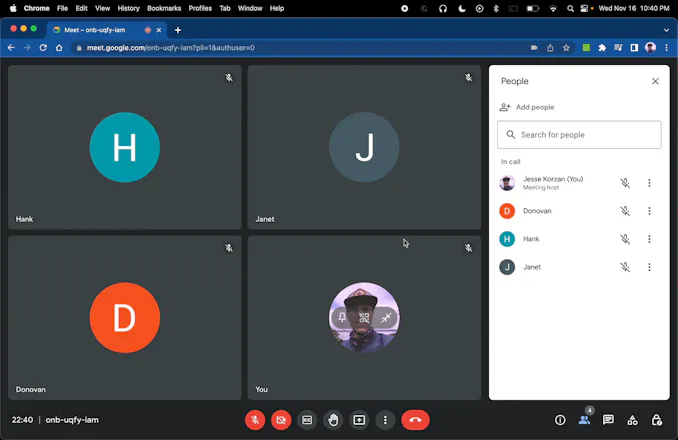Close the Meet tab

point(159,30)
